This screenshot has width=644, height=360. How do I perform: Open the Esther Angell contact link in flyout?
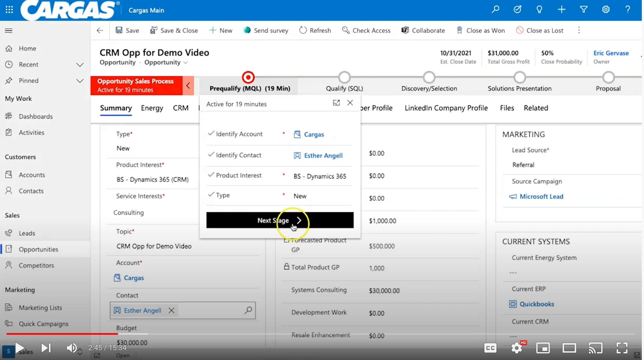coord(323,156)
